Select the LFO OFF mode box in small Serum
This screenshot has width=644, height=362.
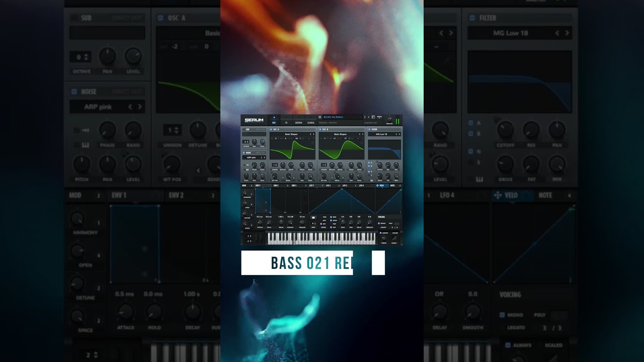tap(321, 224)
